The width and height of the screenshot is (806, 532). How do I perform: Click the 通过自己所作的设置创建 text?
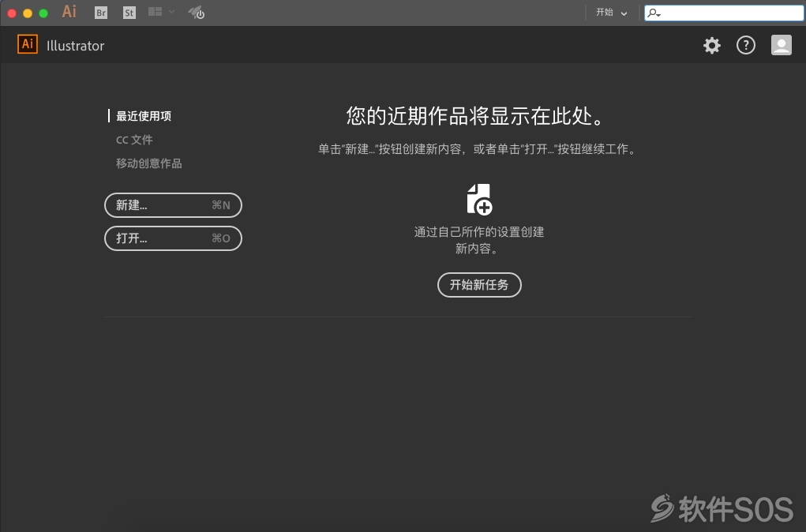pyautogui.click(x=479, y=232)
